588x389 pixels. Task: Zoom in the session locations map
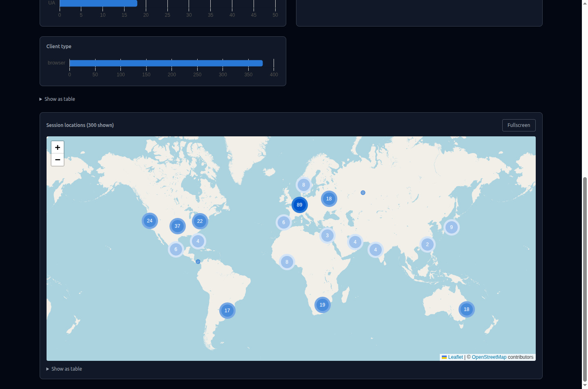coord(58,147)
